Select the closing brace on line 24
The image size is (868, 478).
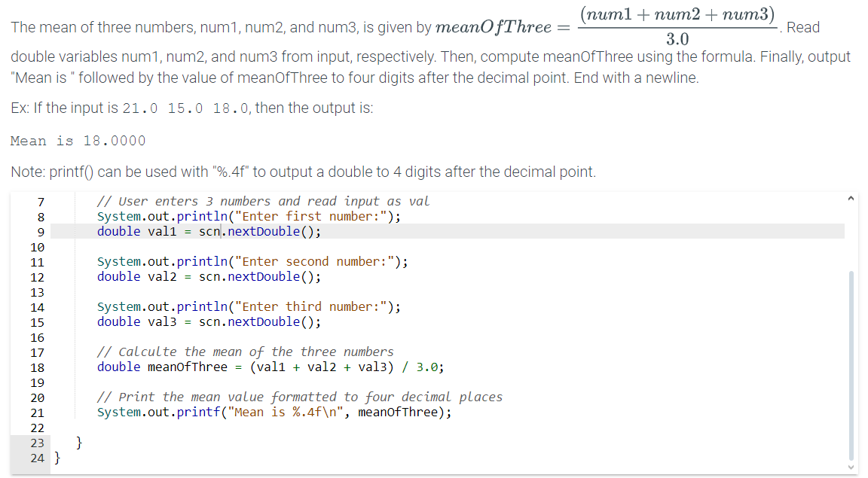57,458
